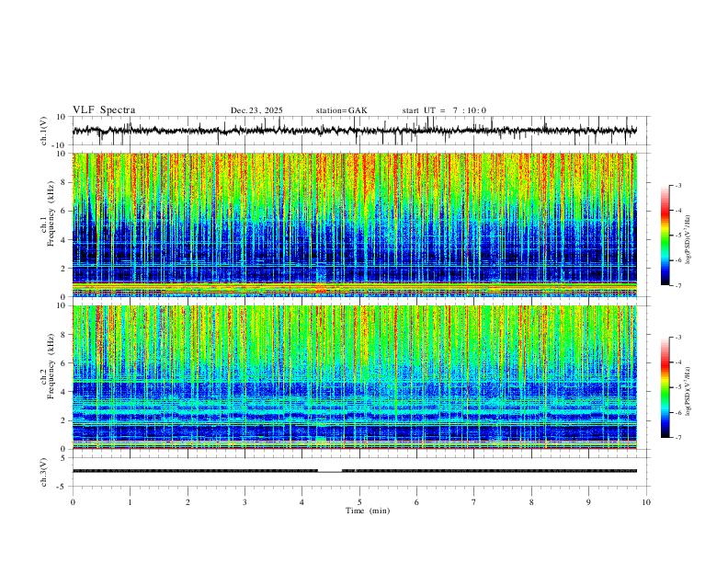The image size is (728, 563).
Task: Click the time axis tick label "2"
Action: tap(188, 502)
